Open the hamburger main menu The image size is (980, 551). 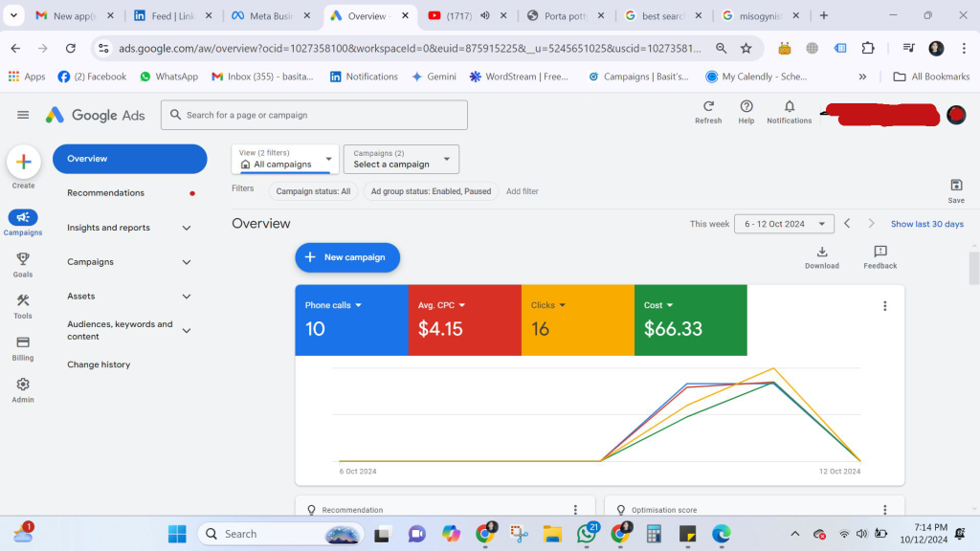click(23, 115)
